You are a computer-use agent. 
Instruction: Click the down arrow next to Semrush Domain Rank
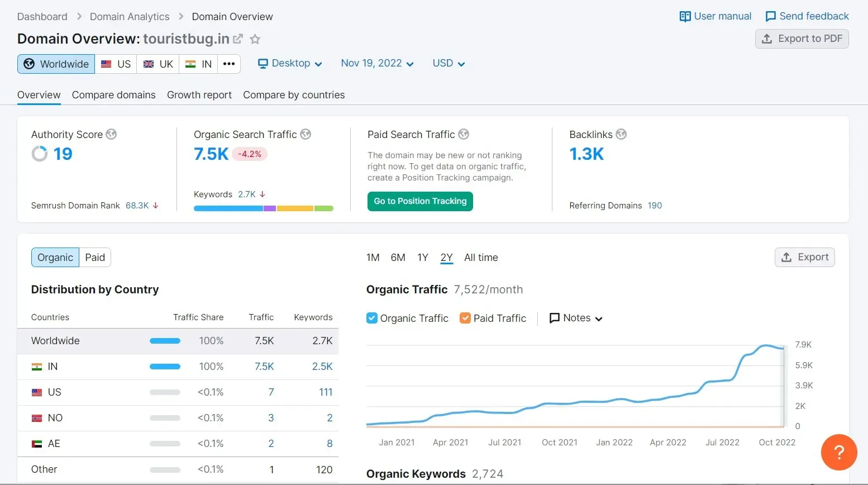pos(156,206)
